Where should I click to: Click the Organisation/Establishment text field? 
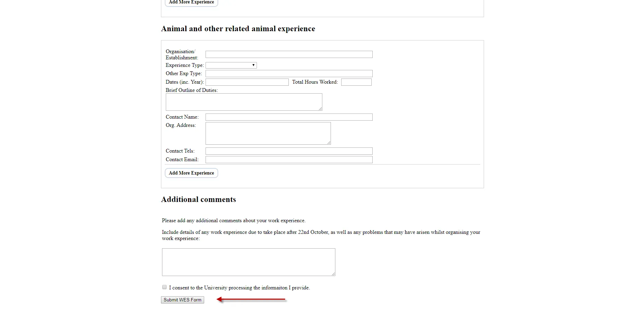[288, 54]
